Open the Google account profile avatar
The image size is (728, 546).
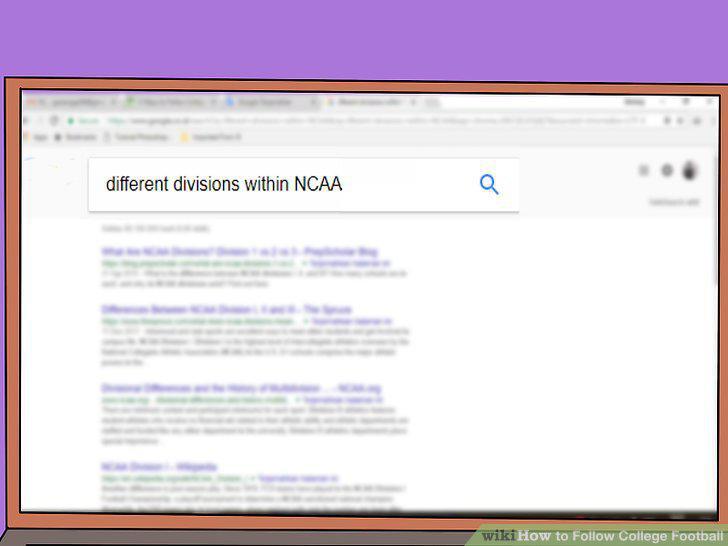coord(689,170)
